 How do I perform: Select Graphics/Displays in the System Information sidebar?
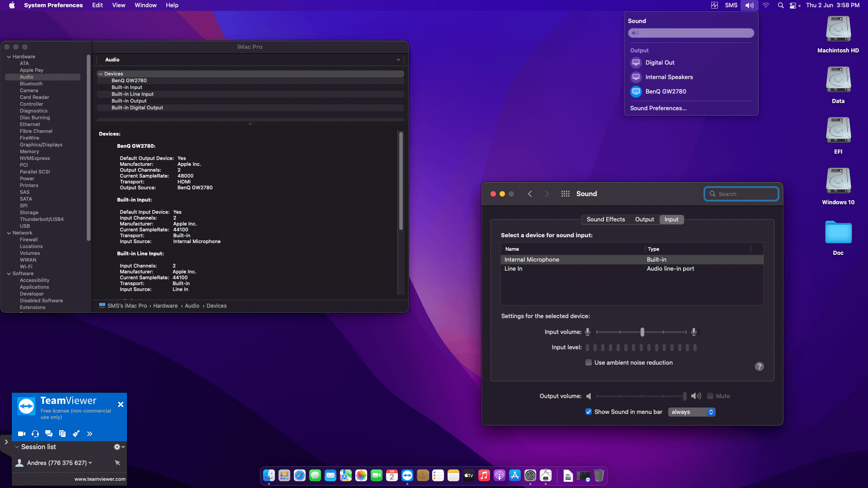click(x=41, y=145)
